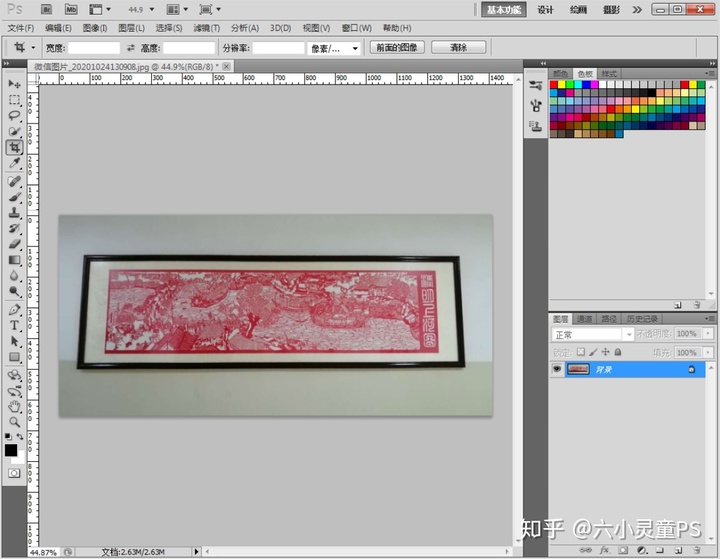Select the Crop tool in toolbox
720x559 pixels.
pyautogui.click(x=14, y=147)
